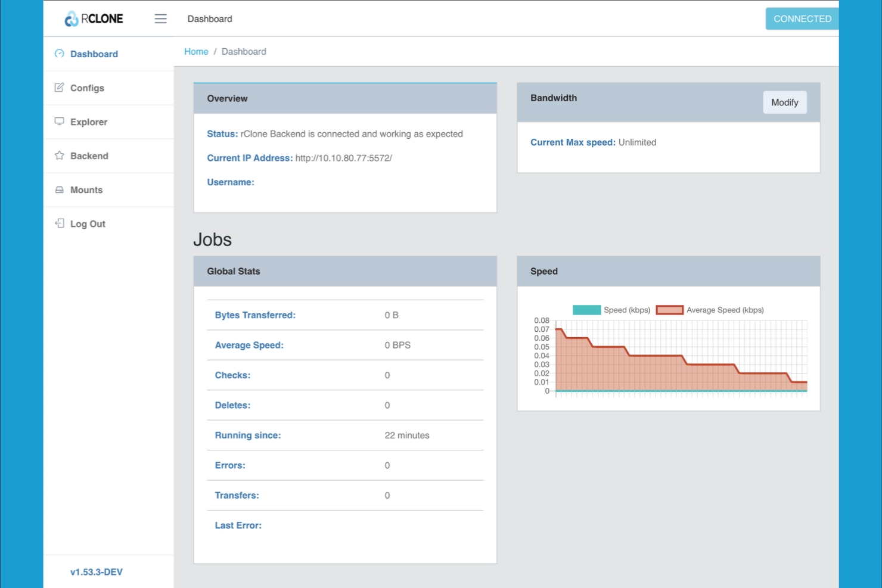Toggle the Speed (kbps) legend entry
This screenshot has width=882, height=588.
(x=626, y=310)
